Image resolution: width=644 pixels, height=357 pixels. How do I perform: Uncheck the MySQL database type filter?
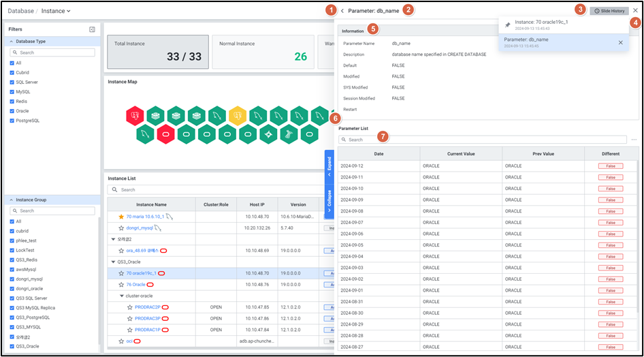point(12,91)
